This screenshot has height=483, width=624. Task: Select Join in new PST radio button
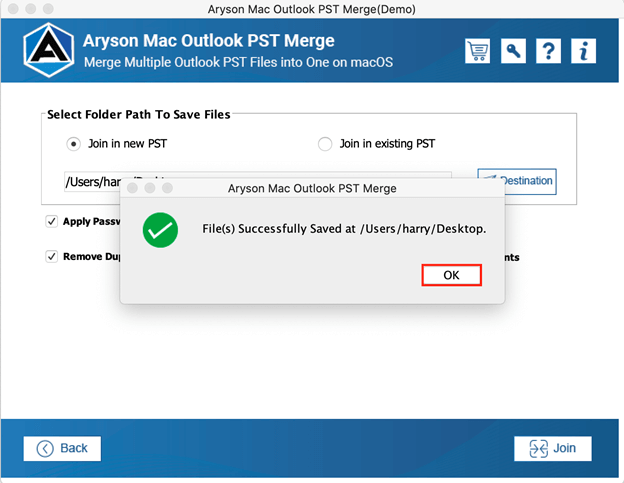tap(74, 144)
